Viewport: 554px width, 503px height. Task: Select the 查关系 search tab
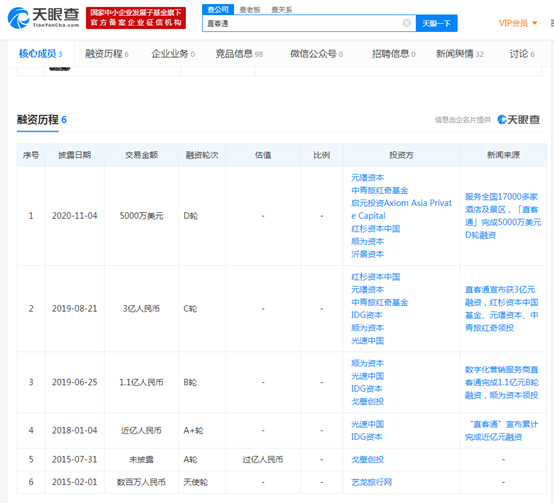coord(282,10)
